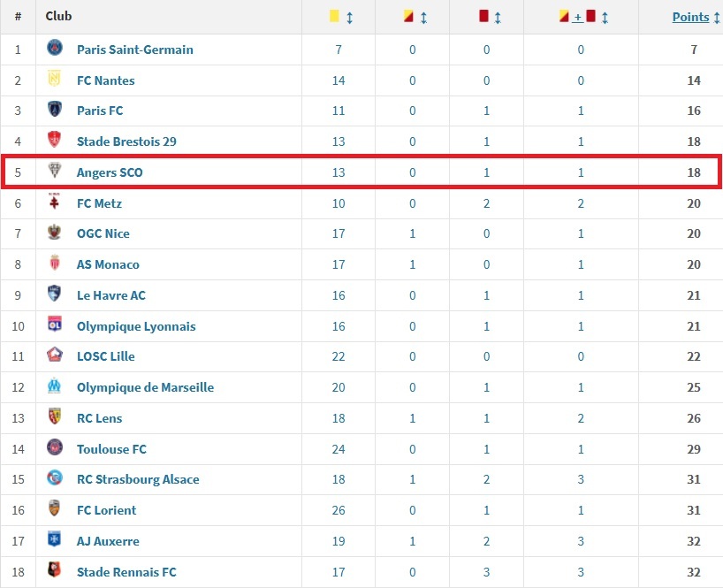Click the Stade Rennais FC crest
723x588 pixels.
click(55, 571)
